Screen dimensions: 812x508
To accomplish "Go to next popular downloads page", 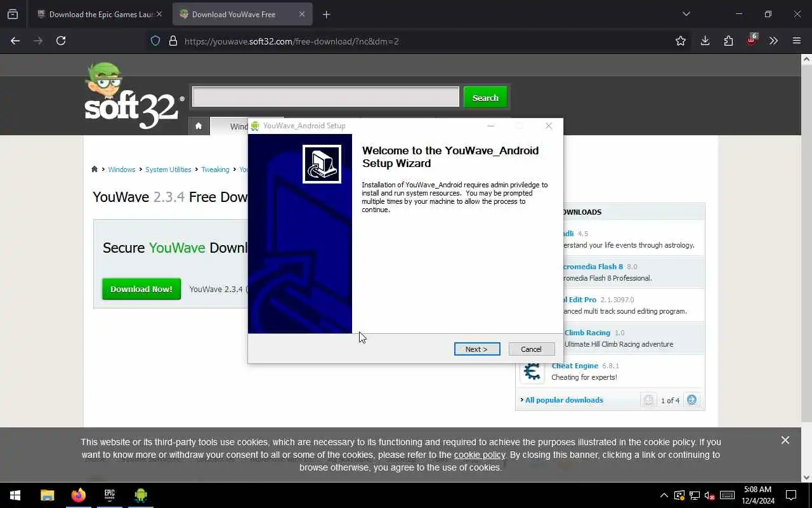I will click(692, 400).
